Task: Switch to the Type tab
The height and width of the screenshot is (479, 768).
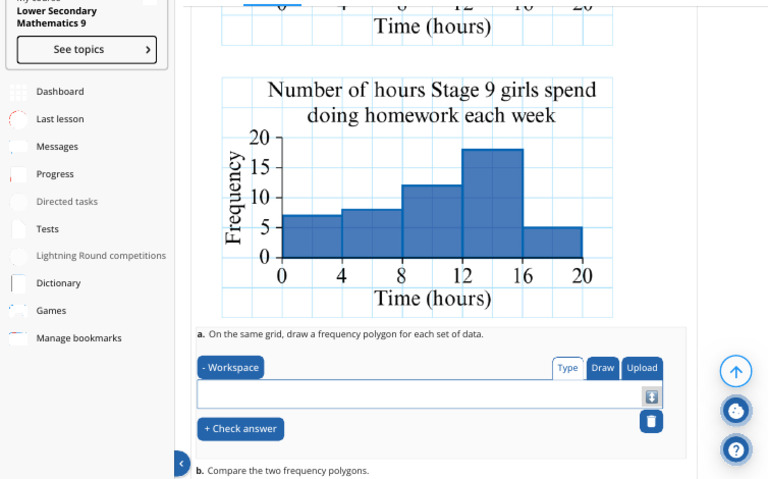Action: [x=568, y=368]
